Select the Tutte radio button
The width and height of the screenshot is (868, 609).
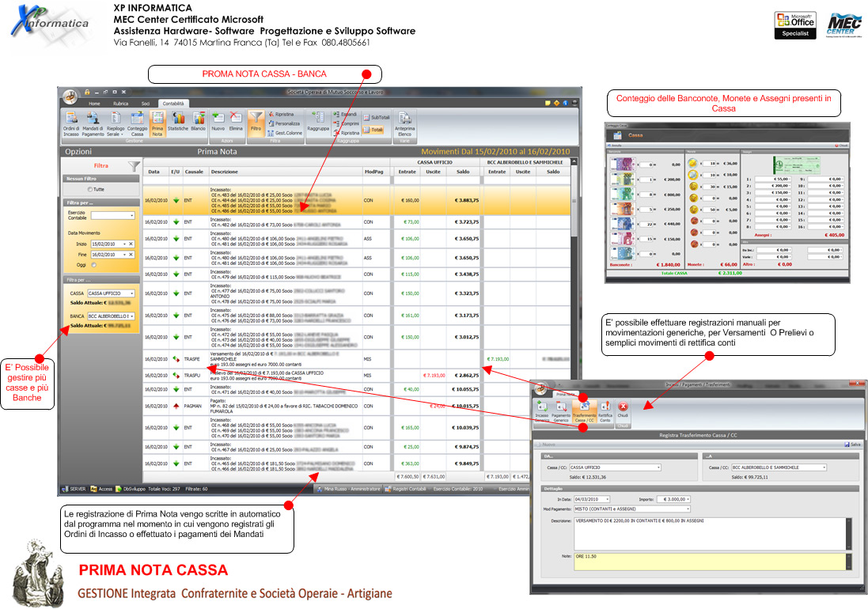(89, 190)
